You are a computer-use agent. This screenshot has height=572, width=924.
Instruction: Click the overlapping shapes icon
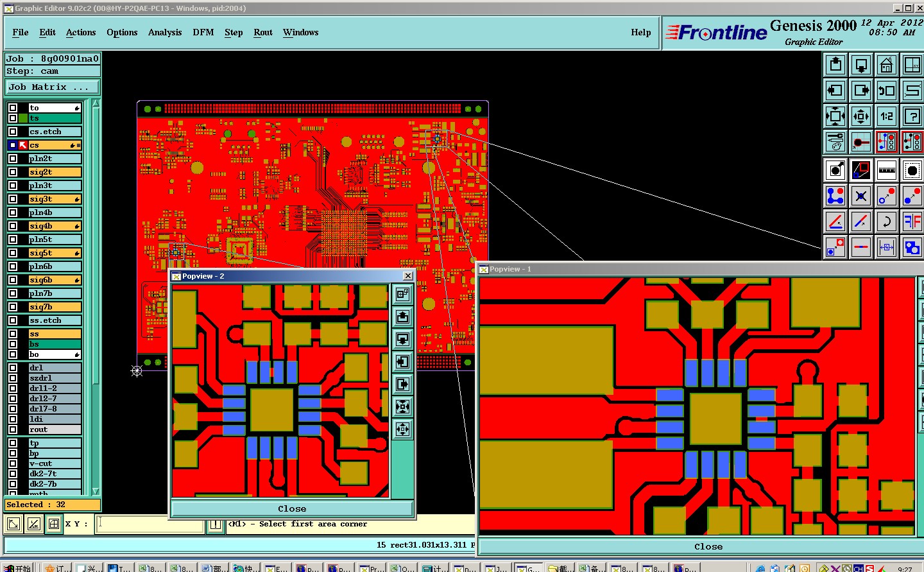(912, 247)
